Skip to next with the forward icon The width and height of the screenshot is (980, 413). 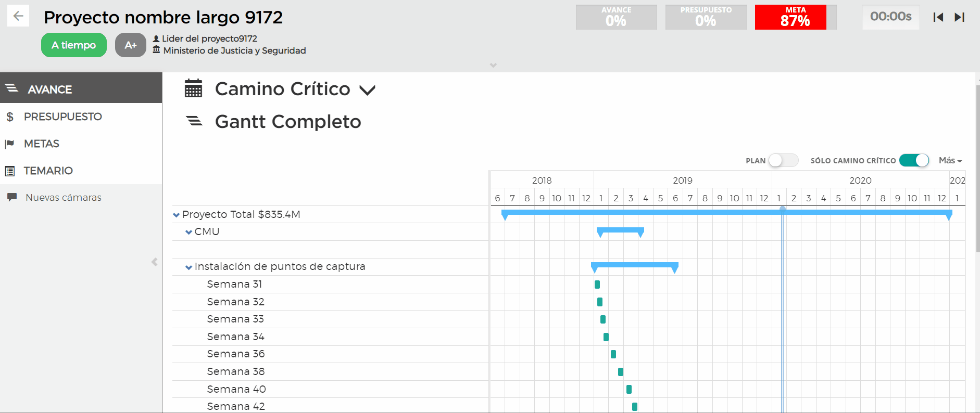click(x=959, y=17)
